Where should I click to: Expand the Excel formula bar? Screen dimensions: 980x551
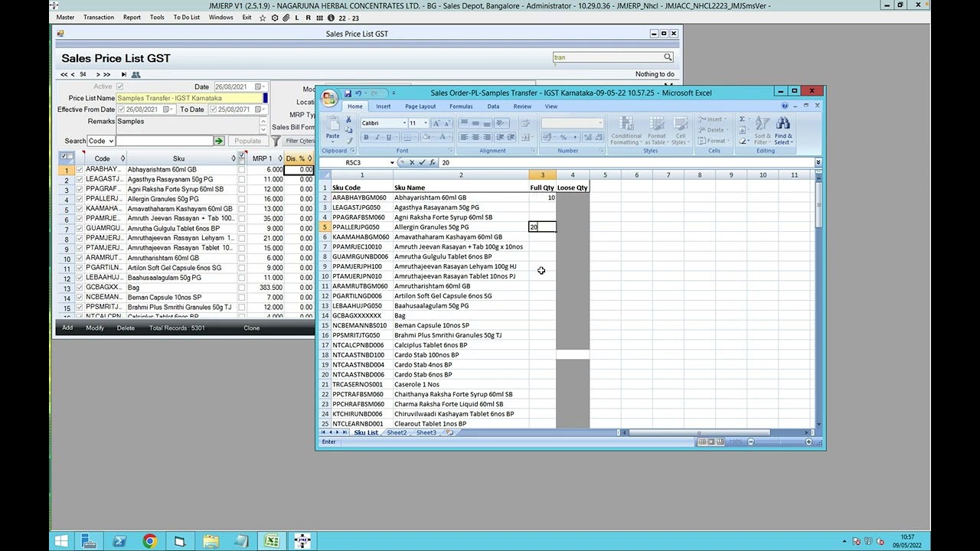point(818,162)
